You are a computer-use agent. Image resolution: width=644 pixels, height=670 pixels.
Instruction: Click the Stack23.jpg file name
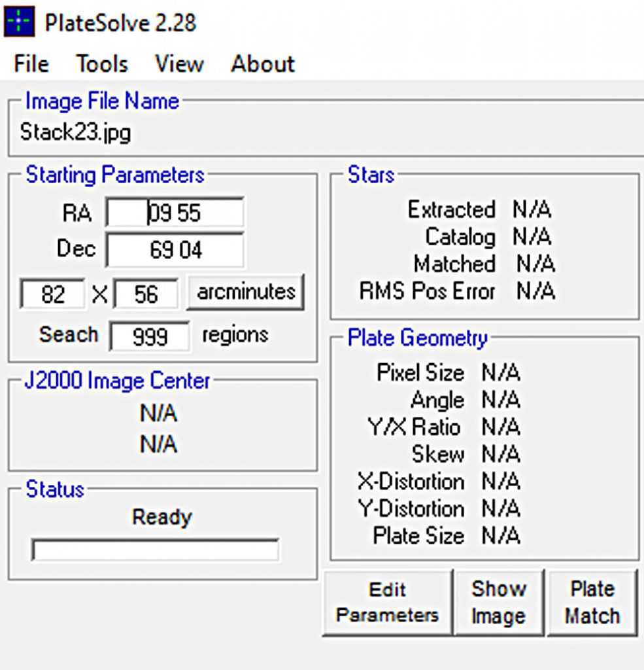coord(75,132)
